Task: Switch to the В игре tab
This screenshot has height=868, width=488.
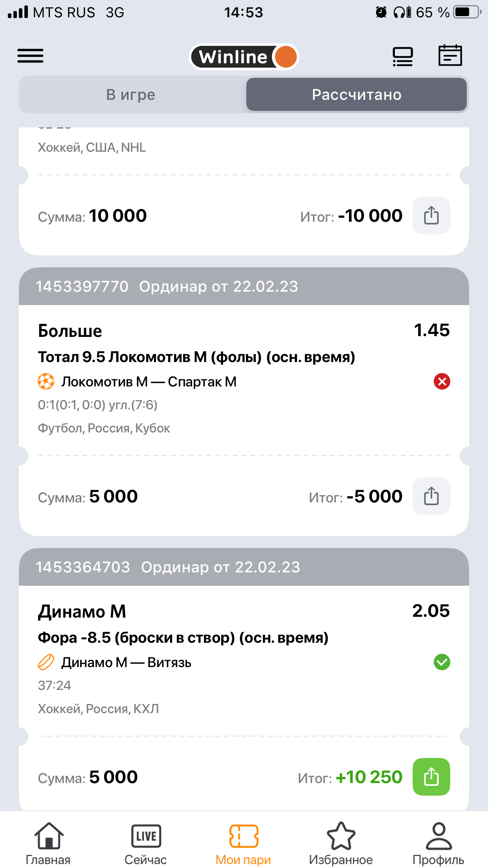Action: 131,95
